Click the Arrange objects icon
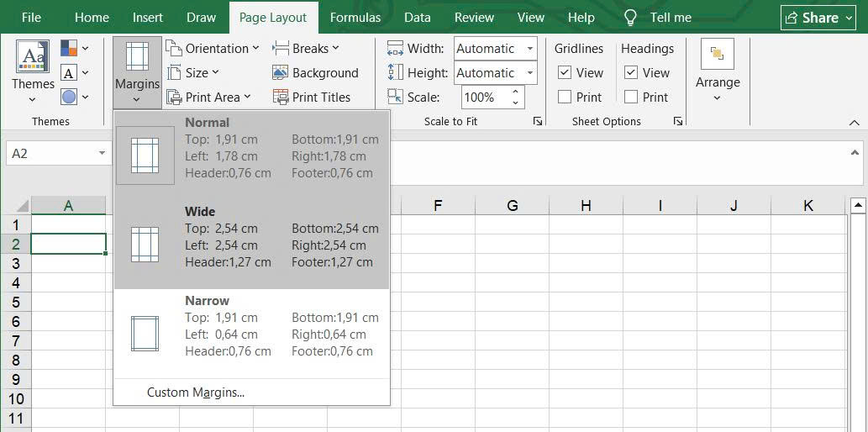This screenshot has height=432, width=868. 718,54
